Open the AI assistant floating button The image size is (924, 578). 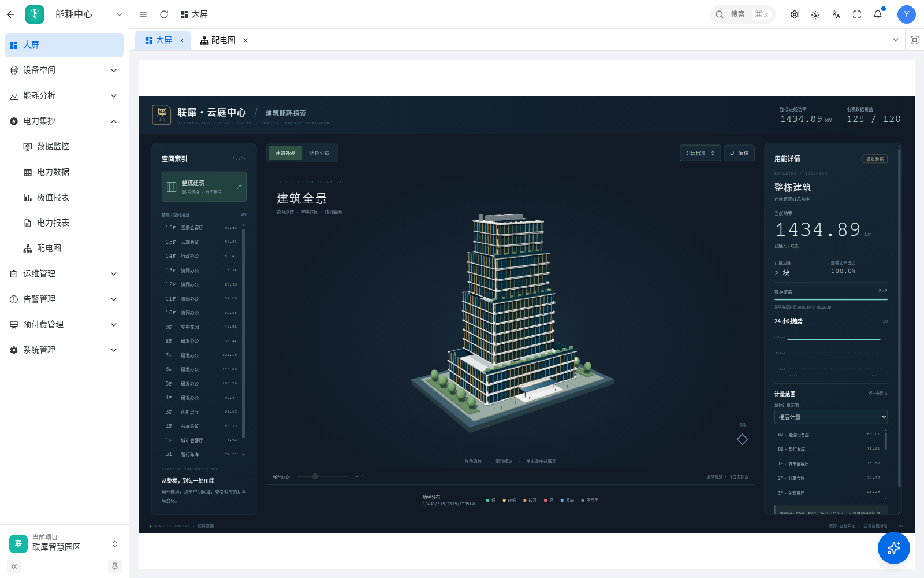[x=893, y=548]
